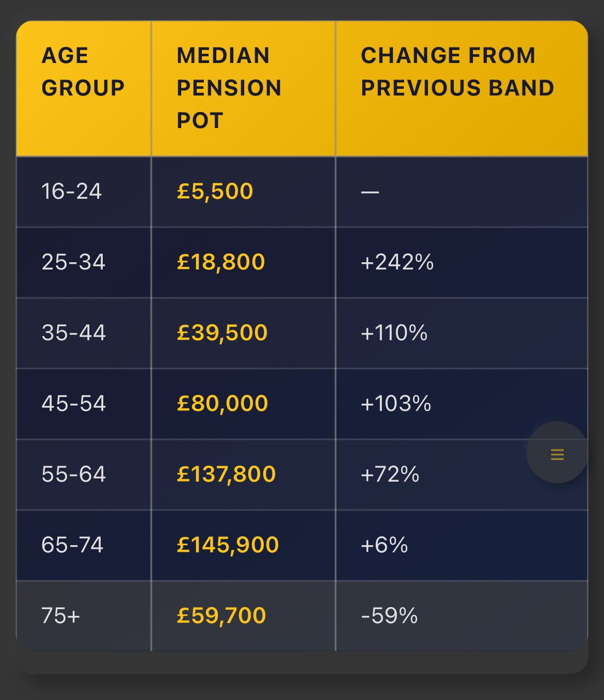Image resolution: width=604 pixels, height=700 pixels.
Task: Click the +242% change cell
Action: [x=397, y=262]
